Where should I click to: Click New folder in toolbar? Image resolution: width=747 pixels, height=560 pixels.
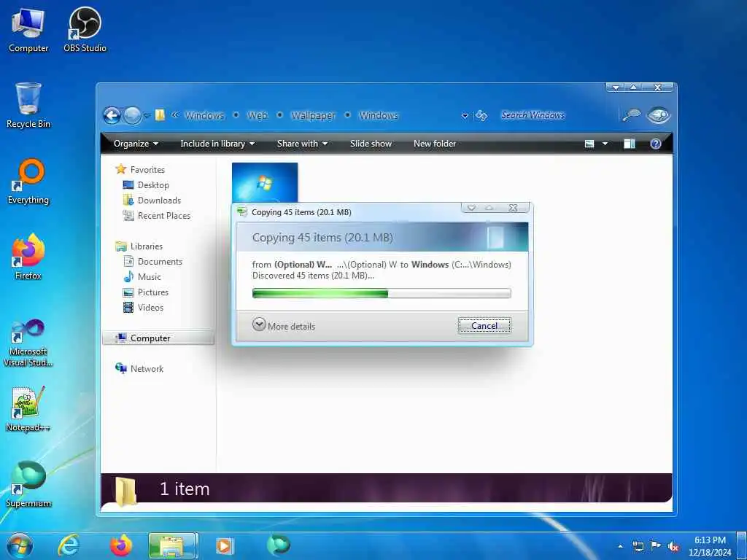[435, 144]
